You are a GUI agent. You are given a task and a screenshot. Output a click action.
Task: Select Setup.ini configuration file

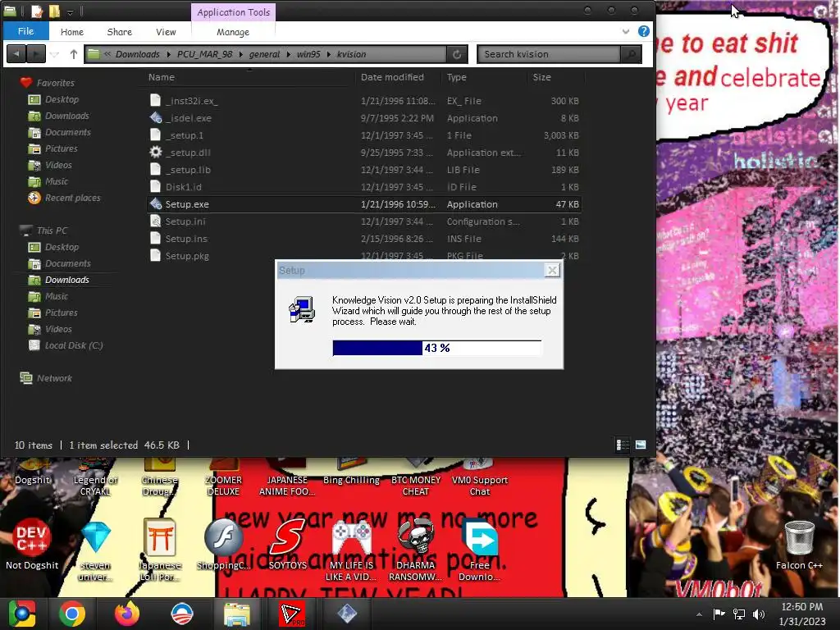point(363,221)
